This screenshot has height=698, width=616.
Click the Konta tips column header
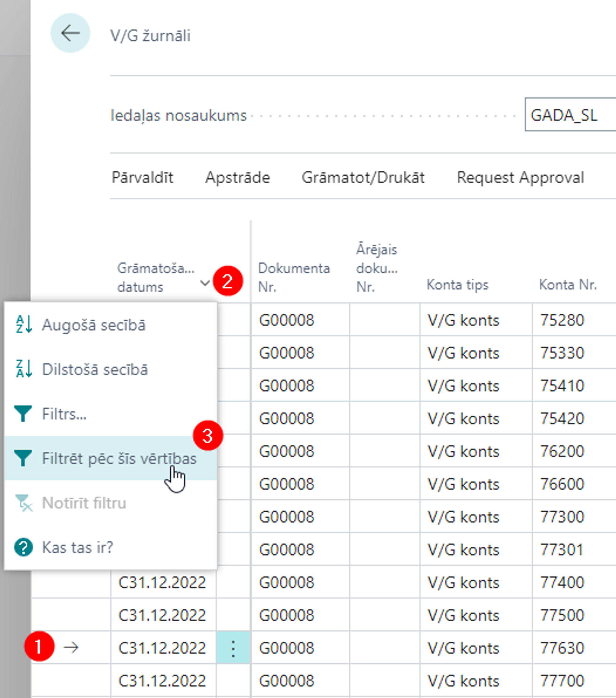457,284
